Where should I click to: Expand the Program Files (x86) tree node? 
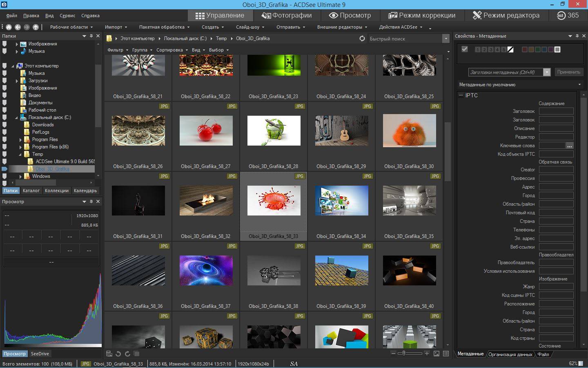20,147
